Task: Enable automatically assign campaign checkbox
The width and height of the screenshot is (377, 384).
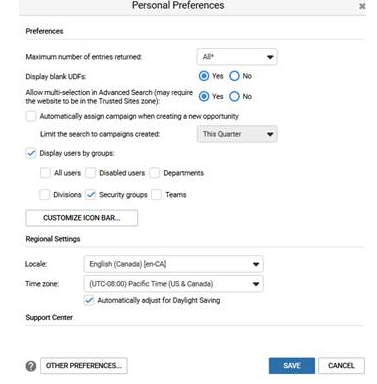Action: click(x=31, y=116)
